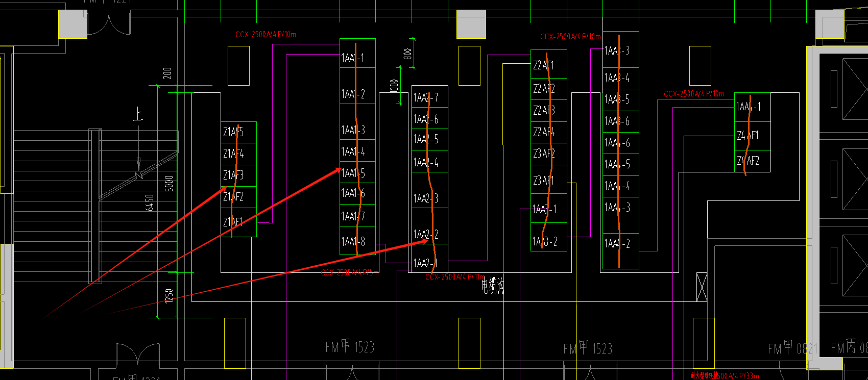Pick the Z4AF2 cabinet label
The height and width of the screenshot is (380, 868).
pos(748,161)
